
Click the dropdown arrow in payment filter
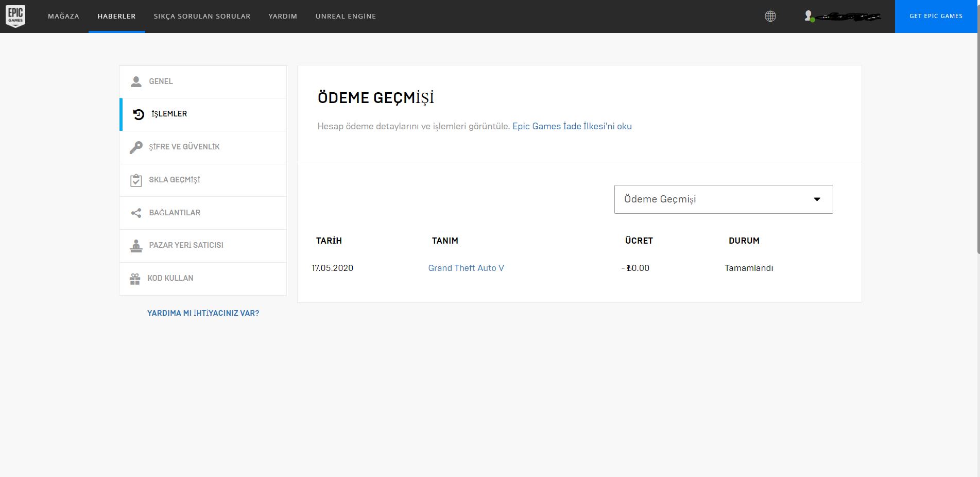pyautogui.click(x=817, y=199)
